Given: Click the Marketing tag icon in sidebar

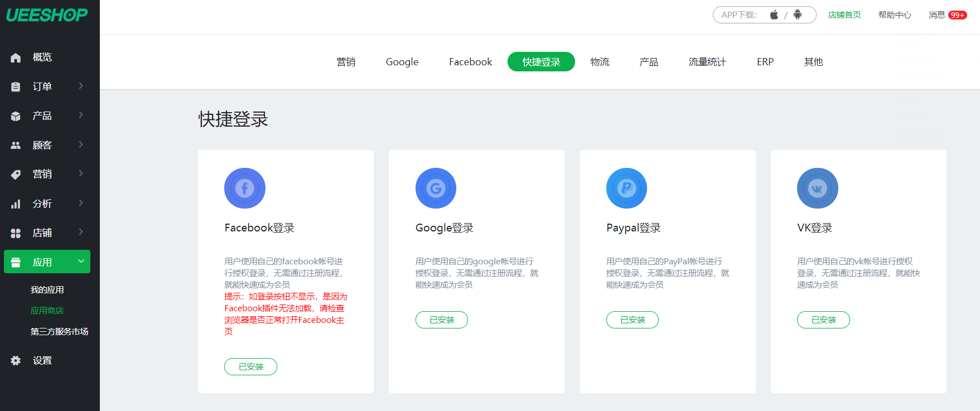Looking at the screenshot, I should tap(16, 175).
